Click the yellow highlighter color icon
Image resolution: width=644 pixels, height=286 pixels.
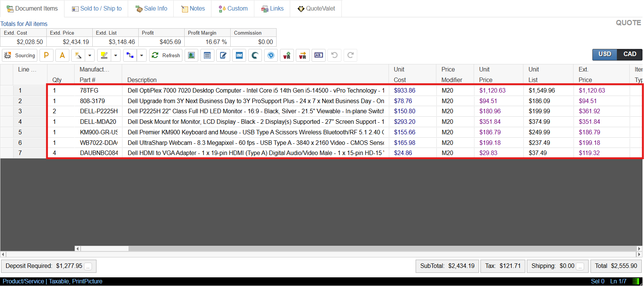[x=104, y=55]
